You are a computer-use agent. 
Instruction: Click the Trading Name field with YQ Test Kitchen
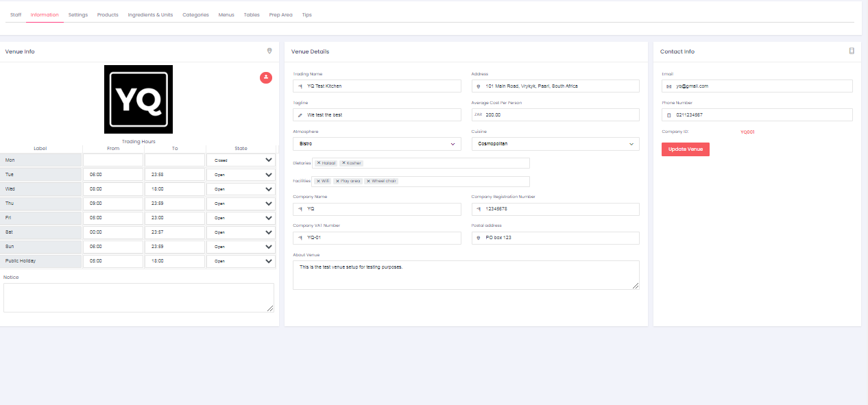click(x=377, y=86)
